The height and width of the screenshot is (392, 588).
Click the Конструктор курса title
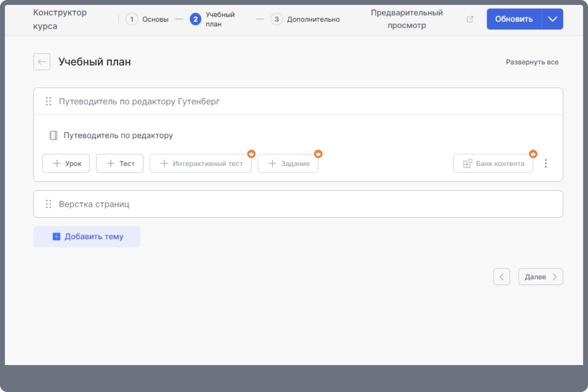click(60, 19)
